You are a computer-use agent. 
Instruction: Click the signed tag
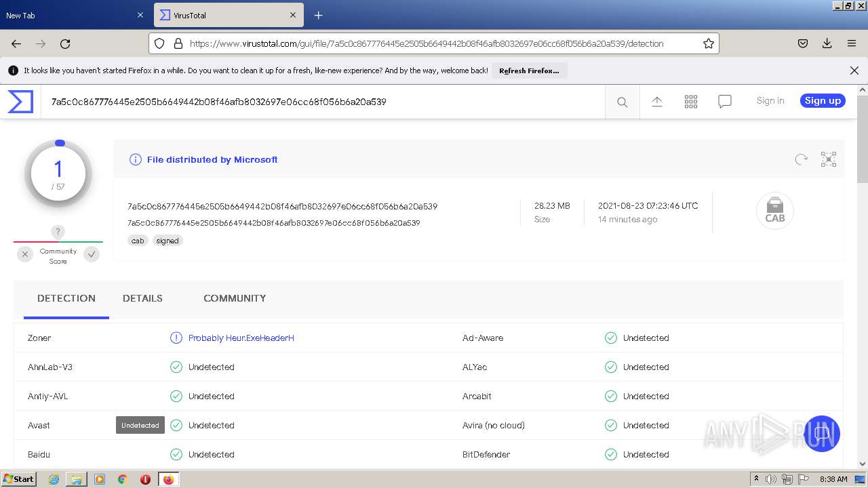167,241
